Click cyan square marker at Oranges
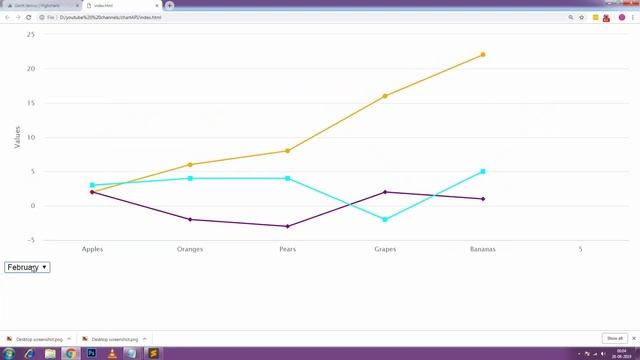The image size is (640, 360). click(190, 178)
